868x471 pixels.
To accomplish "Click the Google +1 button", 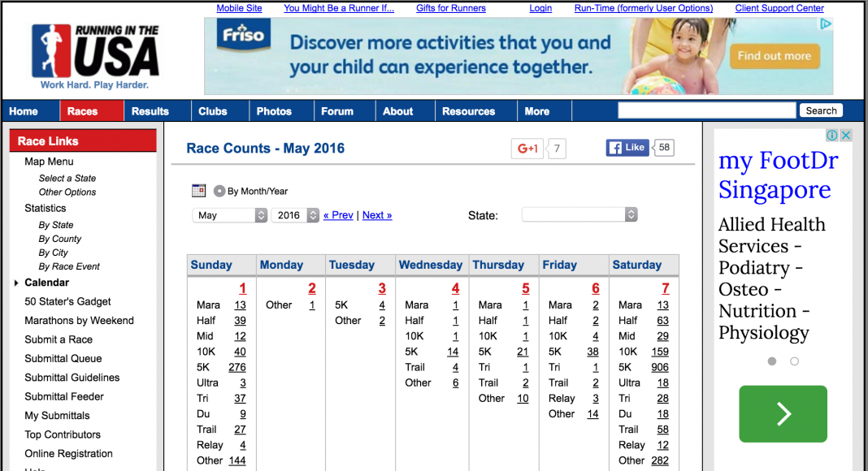I will [x=527, y=148].
